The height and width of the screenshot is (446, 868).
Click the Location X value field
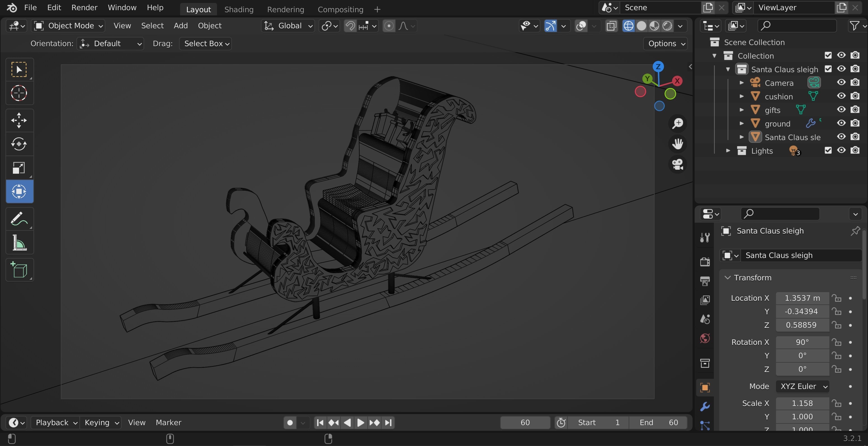pyautogui.click(x=802, y=298)
